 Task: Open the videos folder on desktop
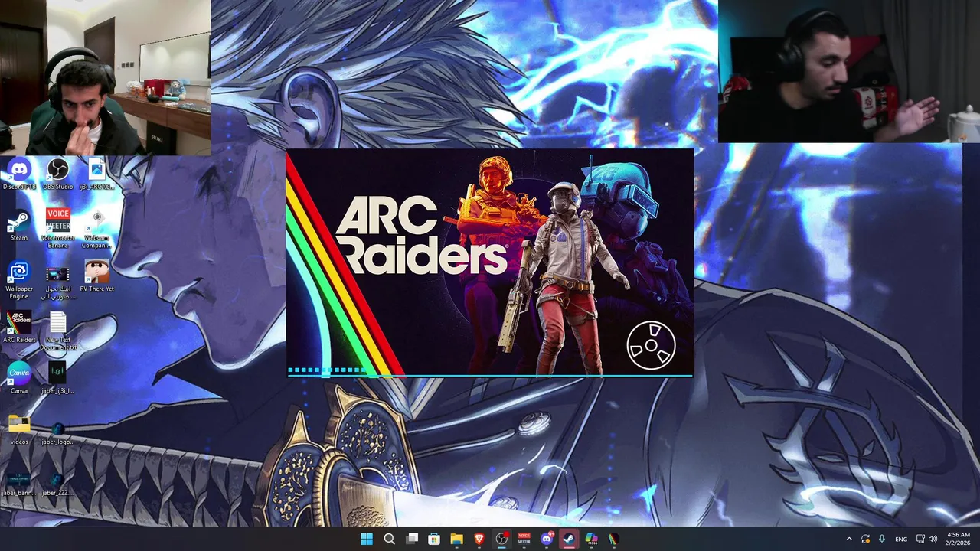click(19, 429)
